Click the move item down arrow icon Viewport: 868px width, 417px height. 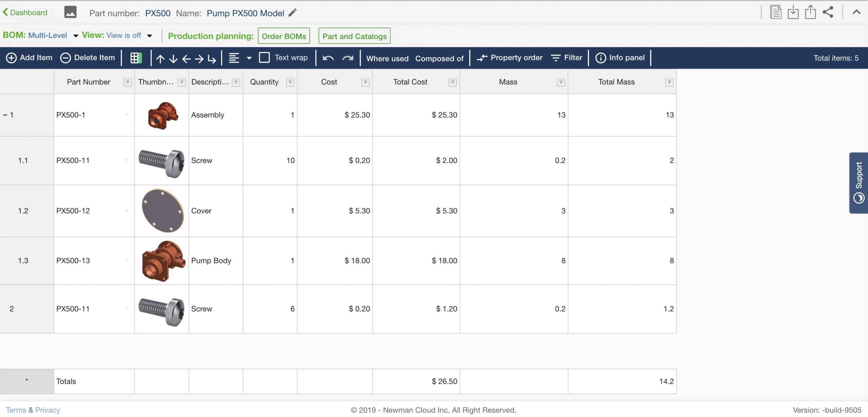(x=172, y=58)
